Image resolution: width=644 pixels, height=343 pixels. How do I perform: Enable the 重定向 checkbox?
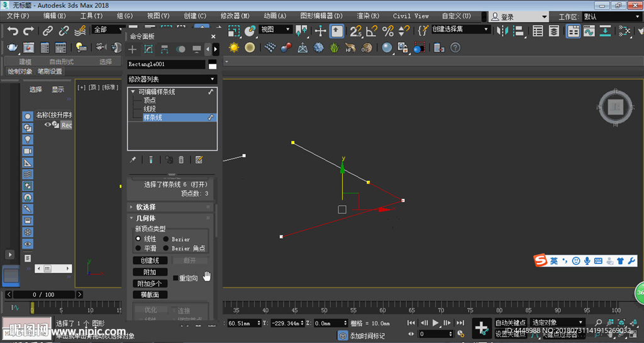[x=176, y=278]
